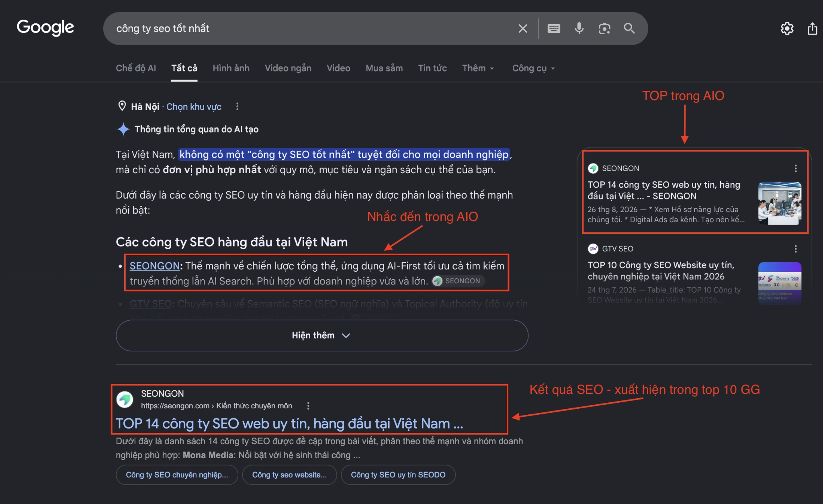Open Google Lens image search
Image resolution: width=823 pixels, height=504 pixels.
tap(604, 29)
